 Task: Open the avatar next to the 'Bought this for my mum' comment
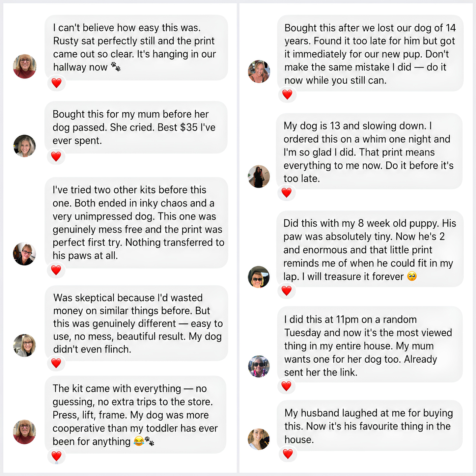pos(25,146)
